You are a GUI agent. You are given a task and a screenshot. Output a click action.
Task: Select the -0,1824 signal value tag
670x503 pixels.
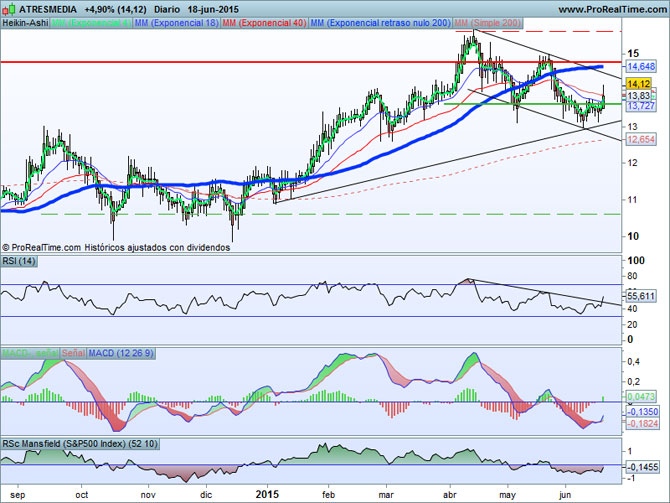[642, 424]
